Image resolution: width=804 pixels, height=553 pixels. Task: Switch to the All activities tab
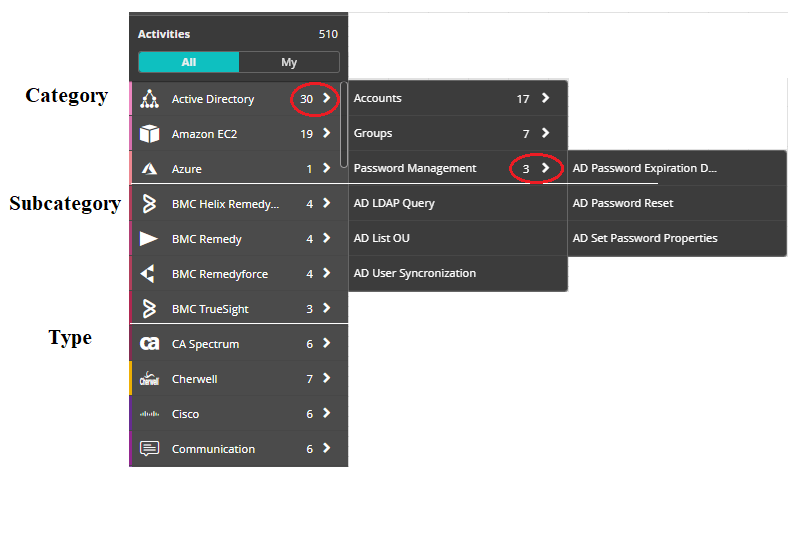pyautogui.click(x=189, y=62)
